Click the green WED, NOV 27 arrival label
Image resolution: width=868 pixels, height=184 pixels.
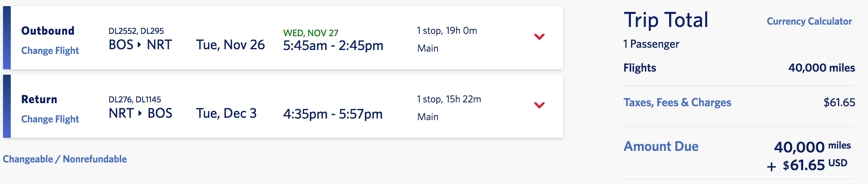pyautogui.click(x=310, y=33)
